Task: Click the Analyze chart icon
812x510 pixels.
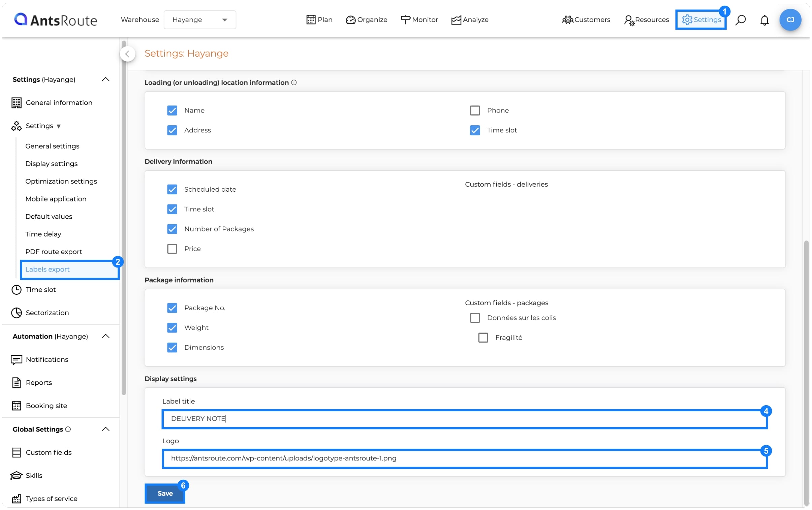Action: pos(456,20)
